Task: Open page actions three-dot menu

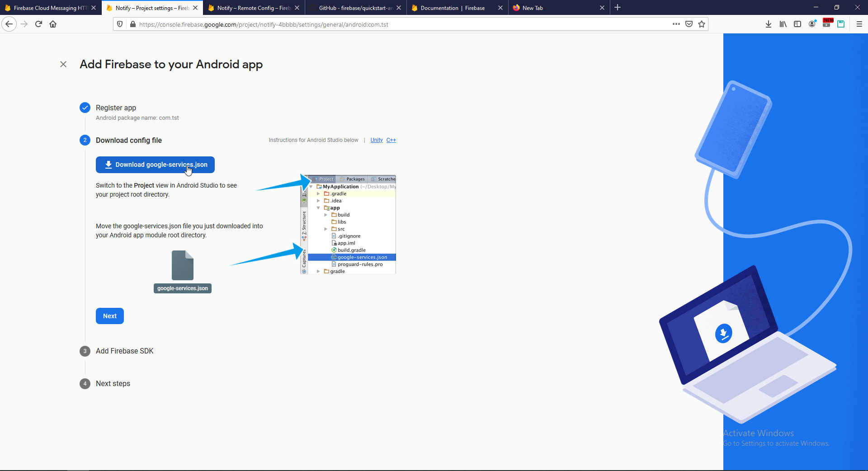Action: pyautogui.click(x=676, y=24)
